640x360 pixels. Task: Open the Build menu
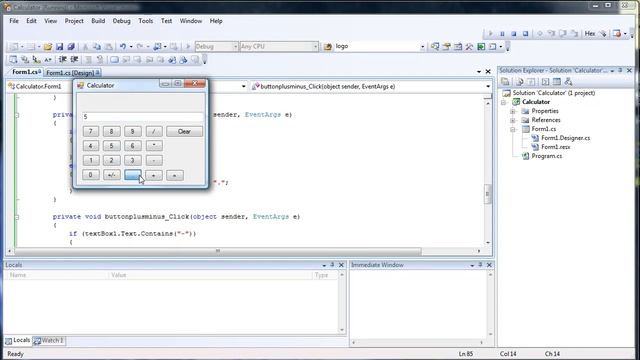(98, 21)
